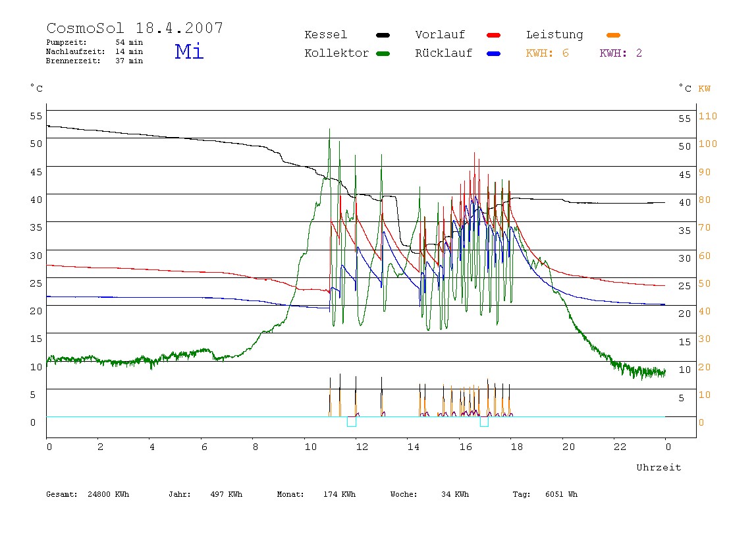Click the purple 'KWH: 2' value
The image size is (756, 535).
pos(620,53)
